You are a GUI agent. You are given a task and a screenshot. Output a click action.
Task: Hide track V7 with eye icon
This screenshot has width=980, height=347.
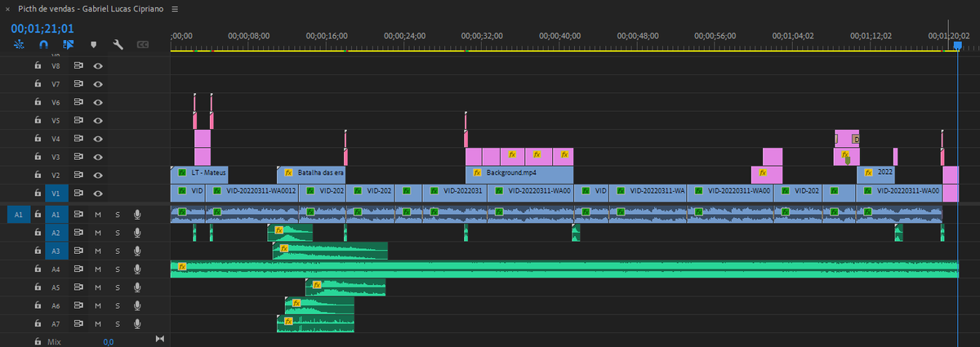tap(98, 83)
